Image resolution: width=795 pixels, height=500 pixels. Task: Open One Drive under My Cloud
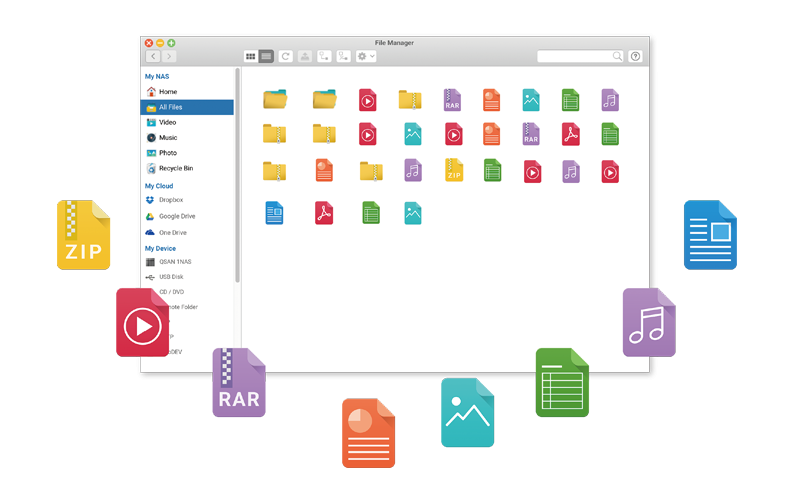(172, 232)
